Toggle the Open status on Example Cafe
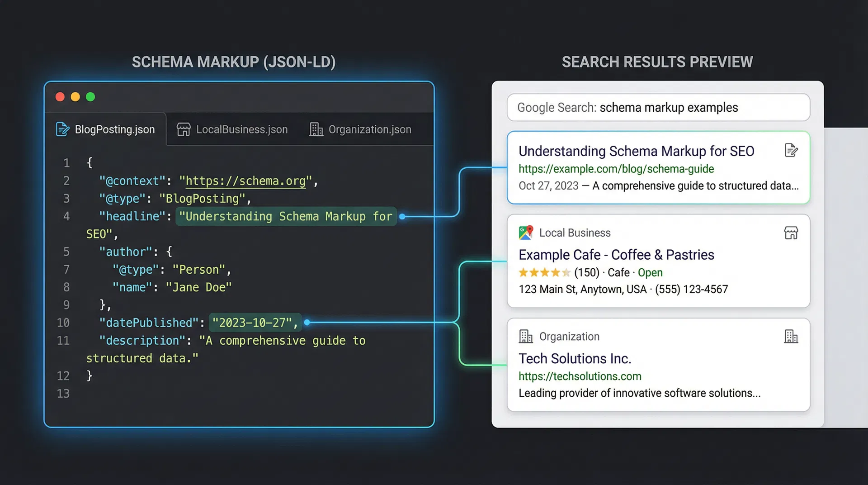 pyautogui.click(x=650, y=272)
